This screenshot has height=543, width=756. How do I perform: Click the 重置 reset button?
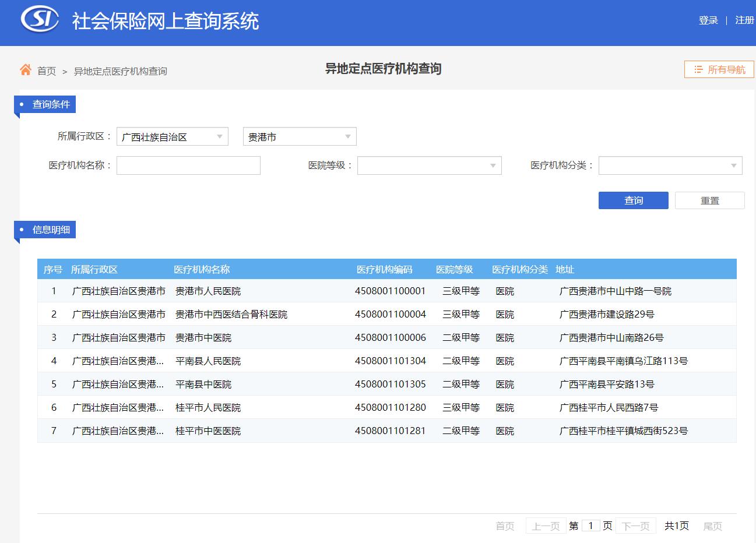[x=709, y=200]
